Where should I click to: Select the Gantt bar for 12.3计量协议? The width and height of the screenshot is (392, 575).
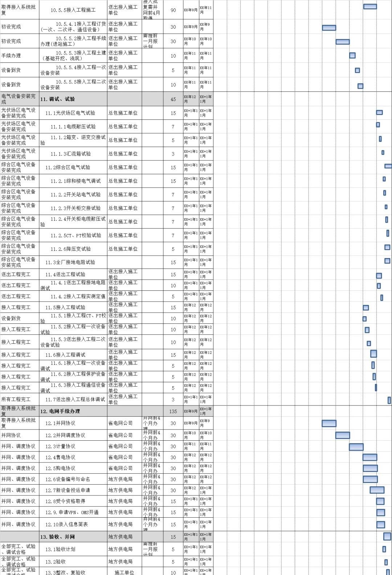[x=356, y=447]
